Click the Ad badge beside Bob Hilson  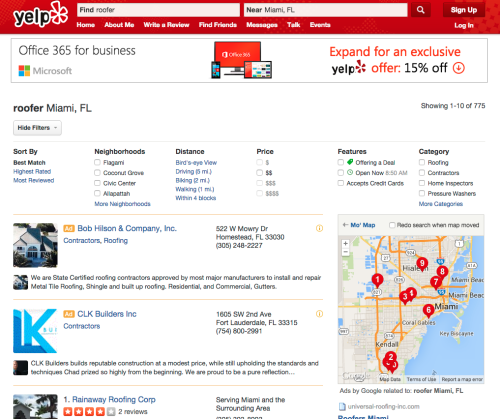(x=69, y=229)
